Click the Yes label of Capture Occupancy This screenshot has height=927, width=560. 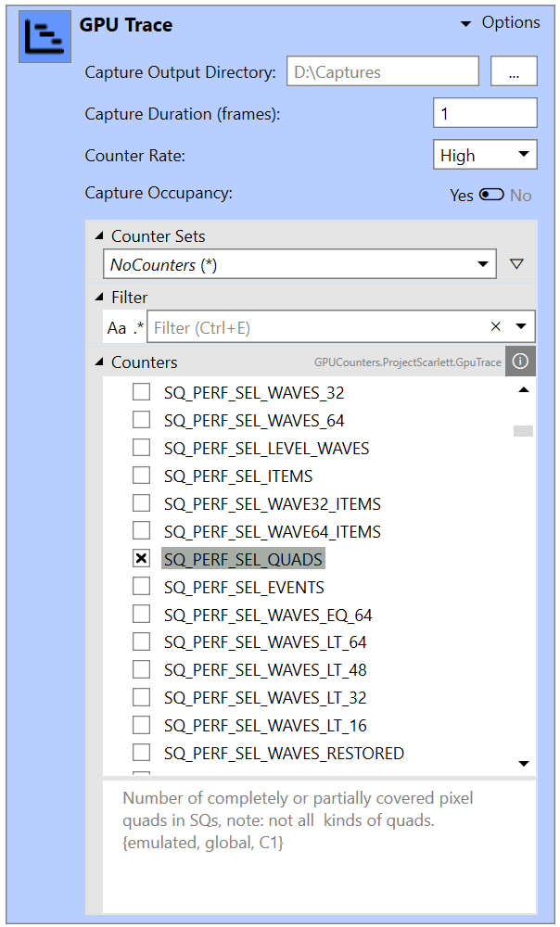pyautogui.click(x=461, y=195)
